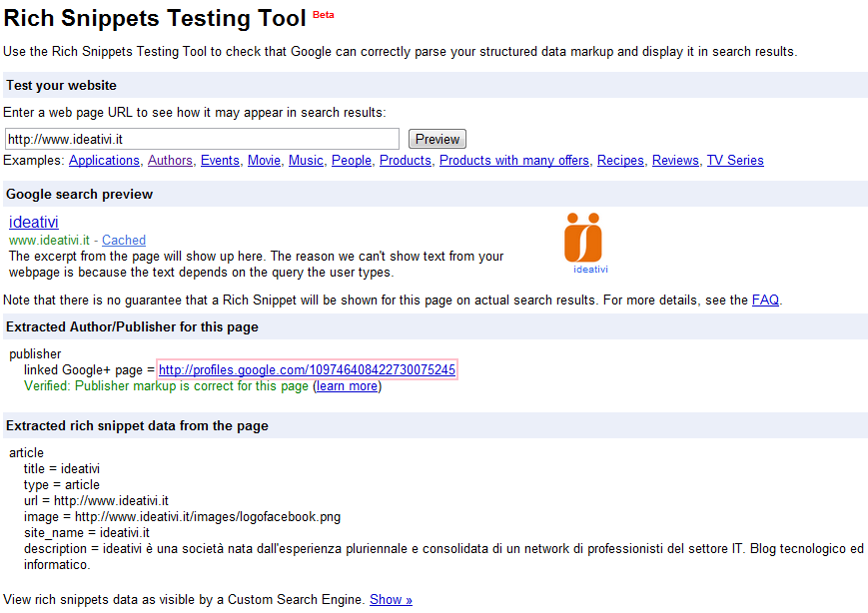Screen dimensions: 868x613
Task: Click the description line of the article
Action: click(x=443, y=556)
